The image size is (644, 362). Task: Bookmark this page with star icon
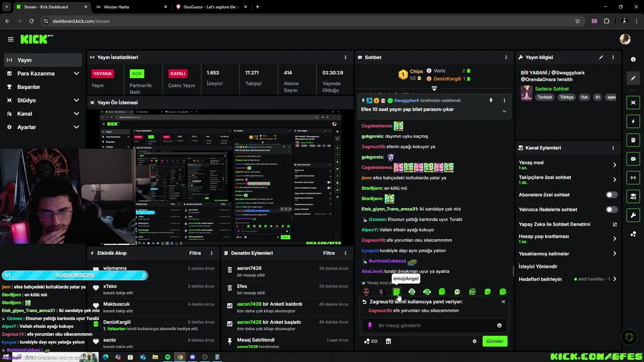(578, 21)
